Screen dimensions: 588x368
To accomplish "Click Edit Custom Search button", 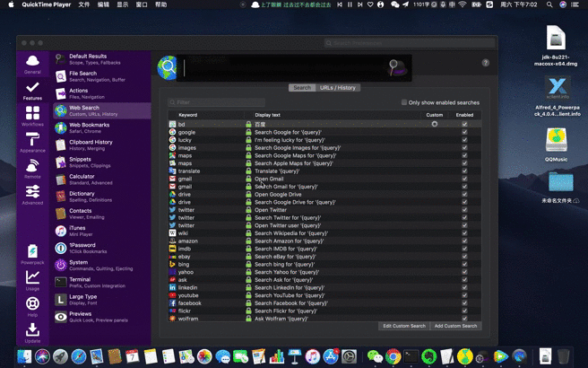I will coord(404,326).
